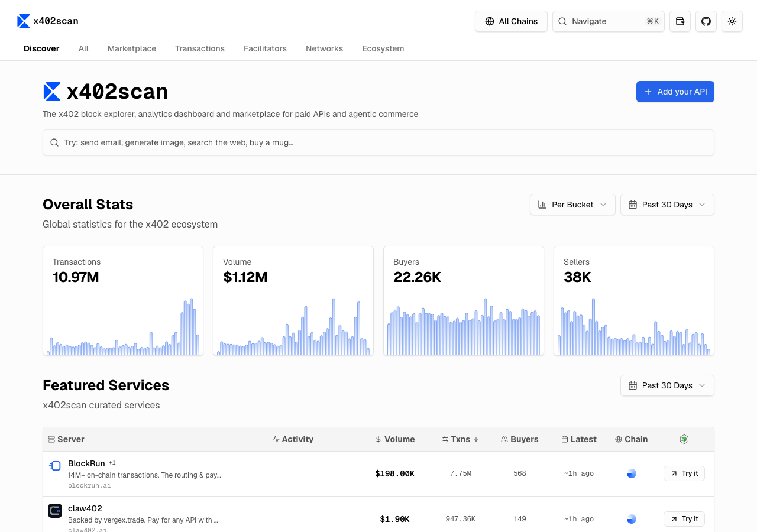
Task: Click the 10.97M transactions total
Action: (76, 277)
